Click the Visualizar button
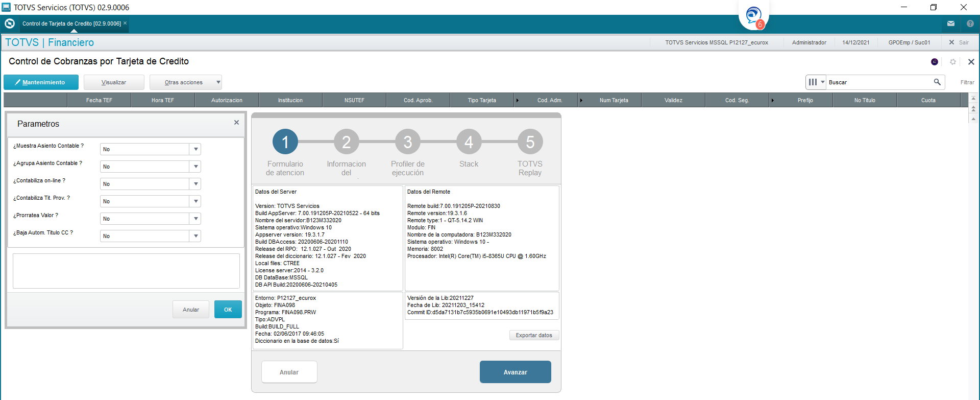980x400 pixels. [114, 82]
